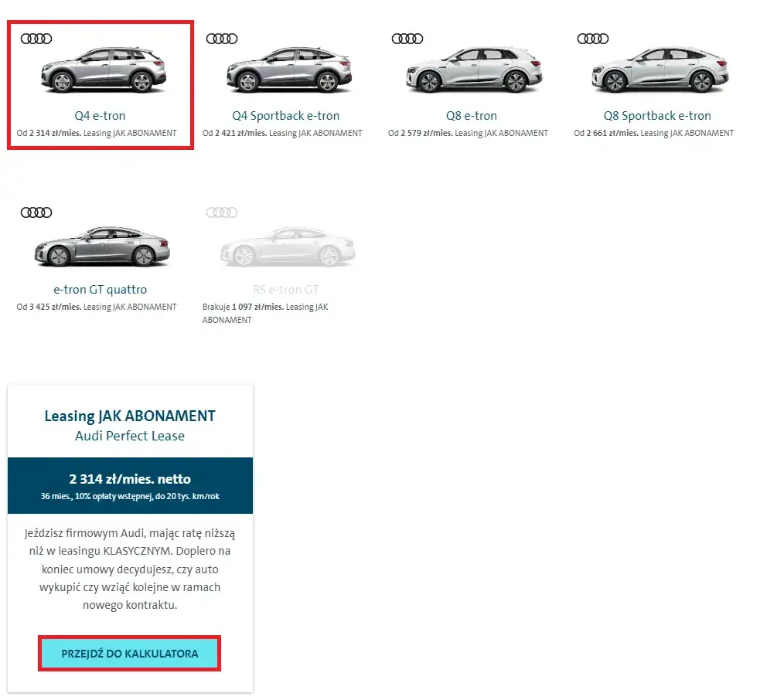Open the Q4 e-tron model name link
The width and height of the screenshot is (784, 700).
coord(100,116)
